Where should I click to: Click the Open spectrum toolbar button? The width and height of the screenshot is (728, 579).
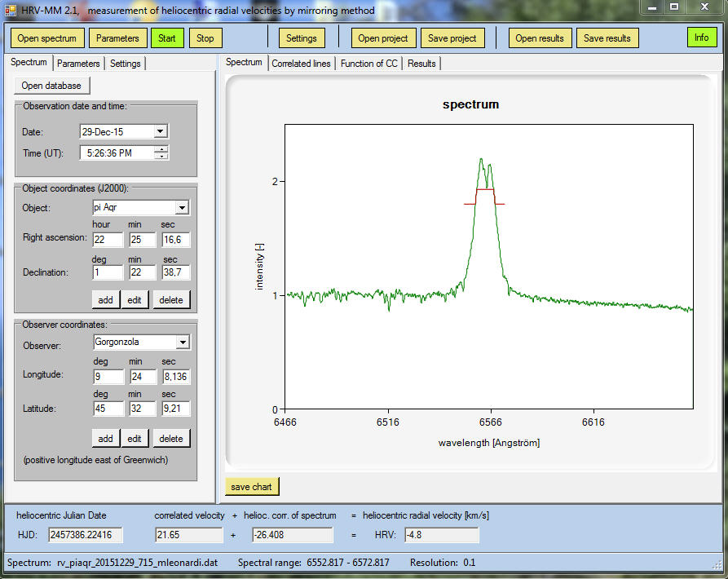click(48, 38)
